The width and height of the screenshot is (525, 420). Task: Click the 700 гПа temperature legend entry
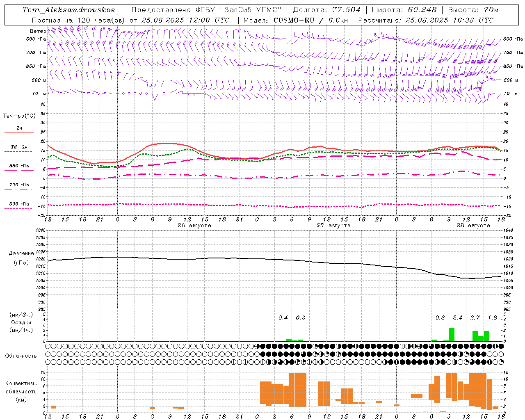19,185
